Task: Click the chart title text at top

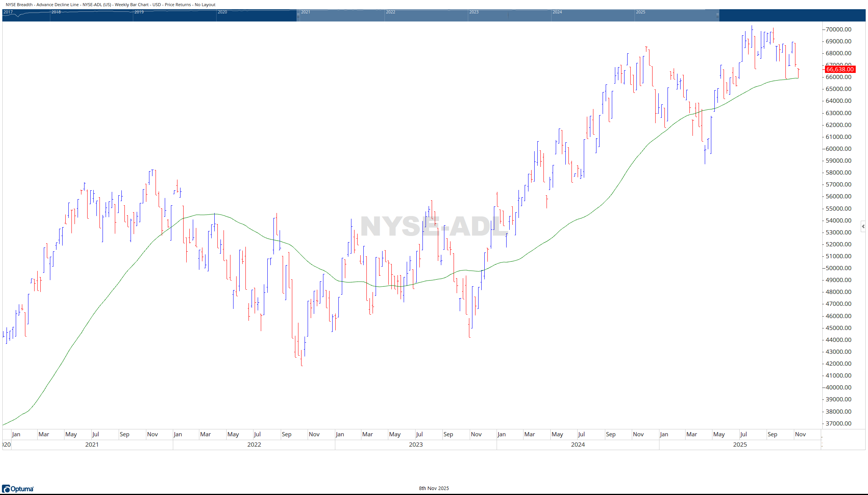Action: point(111,5)
